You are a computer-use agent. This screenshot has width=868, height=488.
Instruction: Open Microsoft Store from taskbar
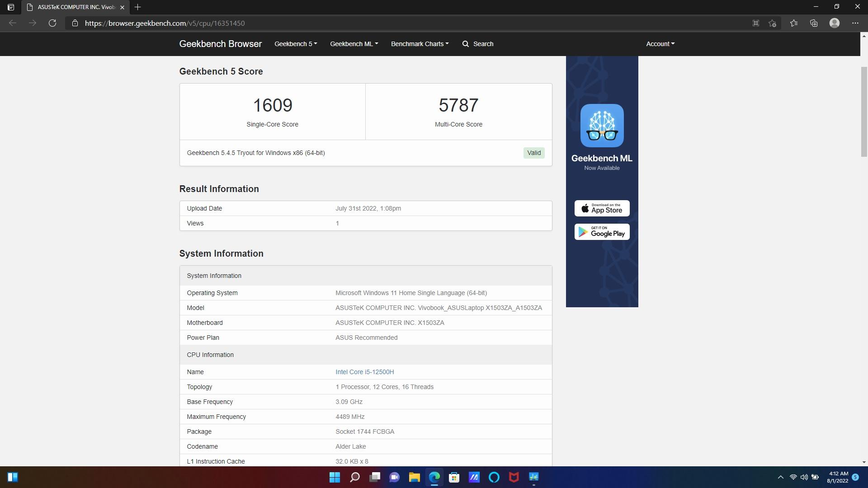(x=454, y=477)
